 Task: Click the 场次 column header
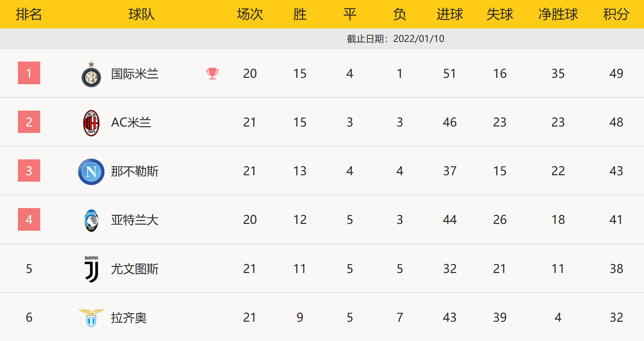click(x=250, y=14)
